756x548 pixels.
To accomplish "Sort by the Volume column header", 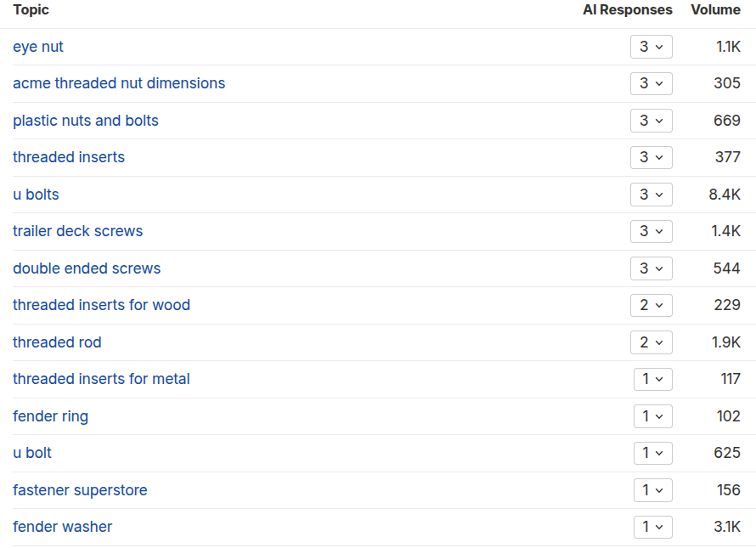I will coord(715,10).
